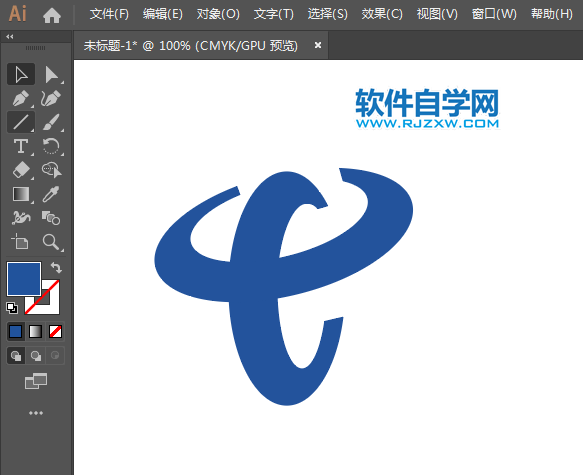Change Screen Mode

[x=36, y=381]
